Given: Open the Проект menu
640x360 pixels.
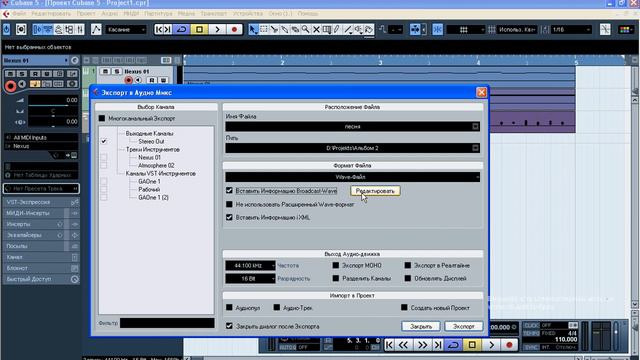Looking at the screenshot, I should (x=86, y=13).
